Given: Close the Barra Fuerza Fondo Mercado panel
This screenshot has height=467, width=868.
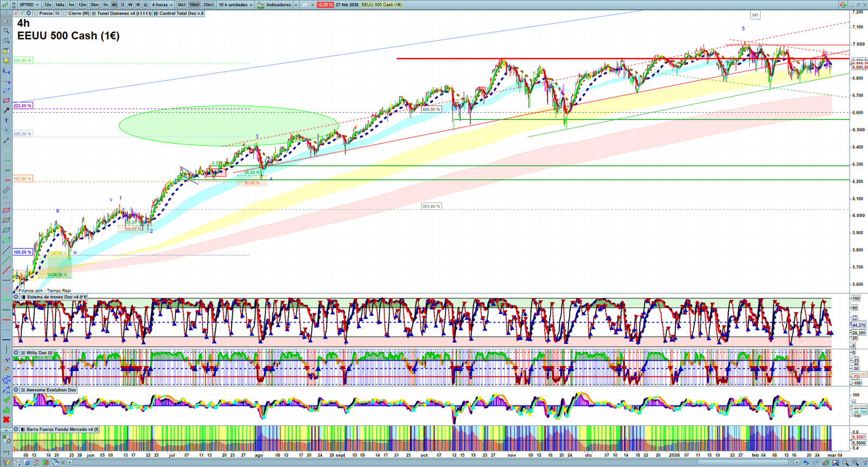Looking at the screenshot, I should tap(16, 430).
